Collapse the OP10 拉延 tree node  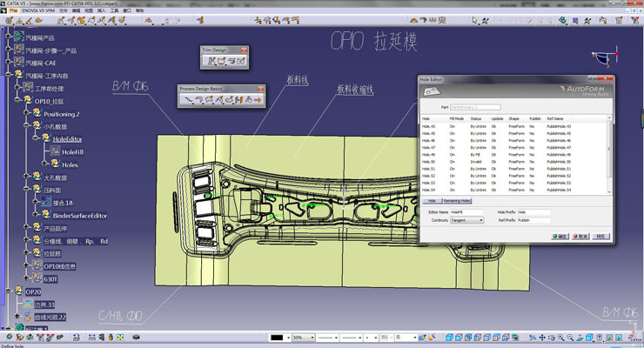[17, 101]
